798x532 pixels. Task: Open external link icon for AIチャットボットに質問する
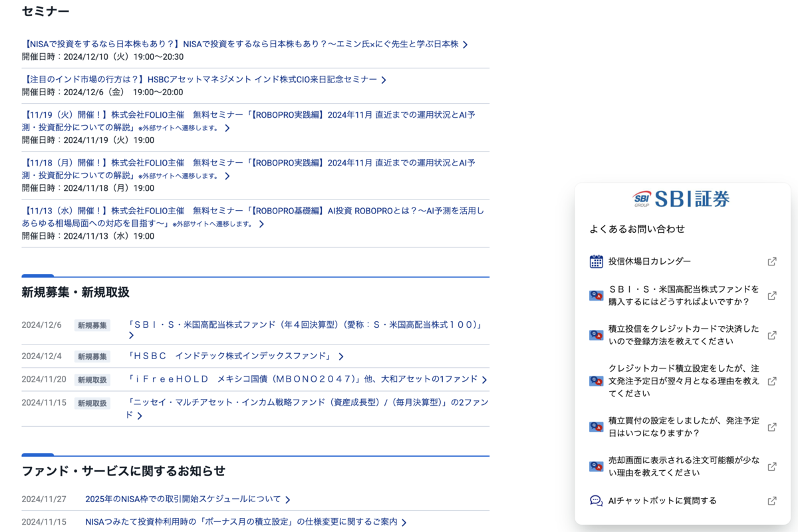pyautogui.click(x=772, y=501)
